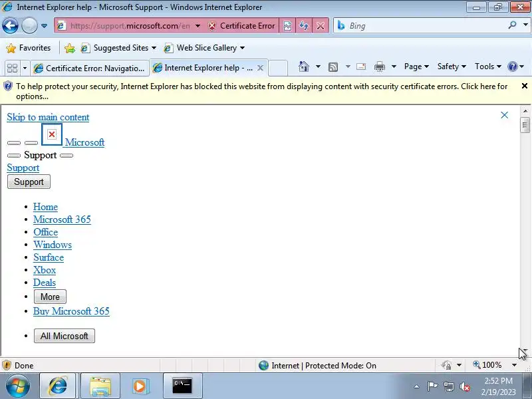
Task: Open Suggested Sites dropdown
Action: tap(118, 48)
